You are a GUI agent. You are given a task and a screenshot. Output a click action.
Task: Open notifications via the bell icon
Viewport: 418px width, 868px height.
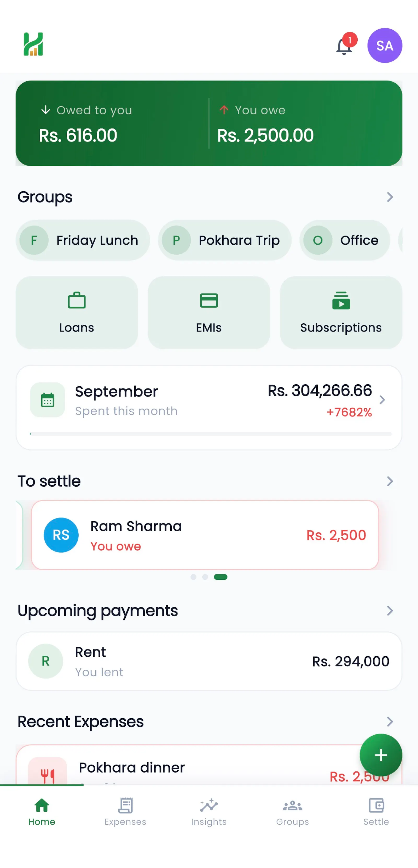344,46
